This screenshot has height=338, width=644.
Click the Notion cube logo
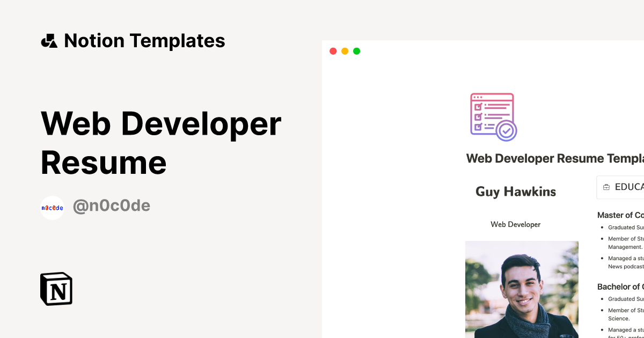click(x=56, y=289)
